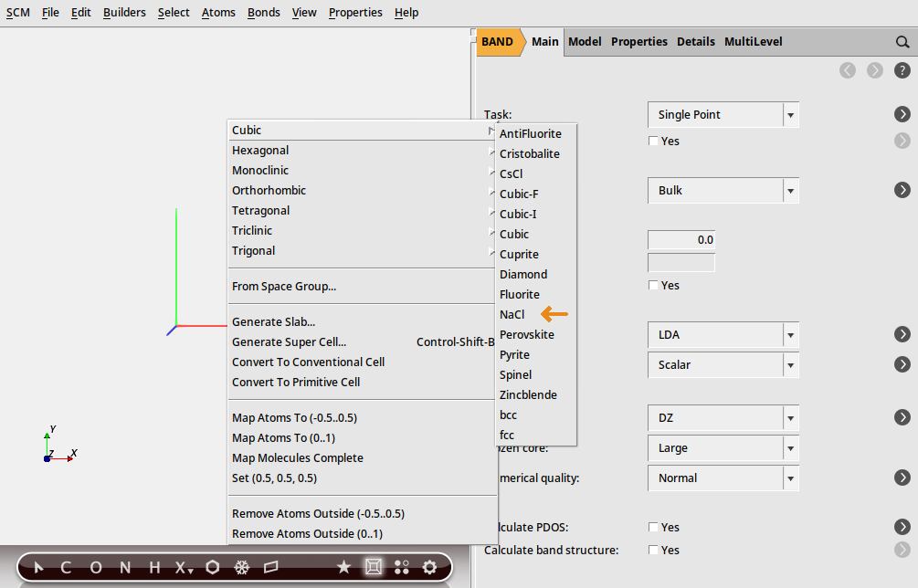Switch to the Model tab
Screen dimensions: 918x588
tap(585, 41)
